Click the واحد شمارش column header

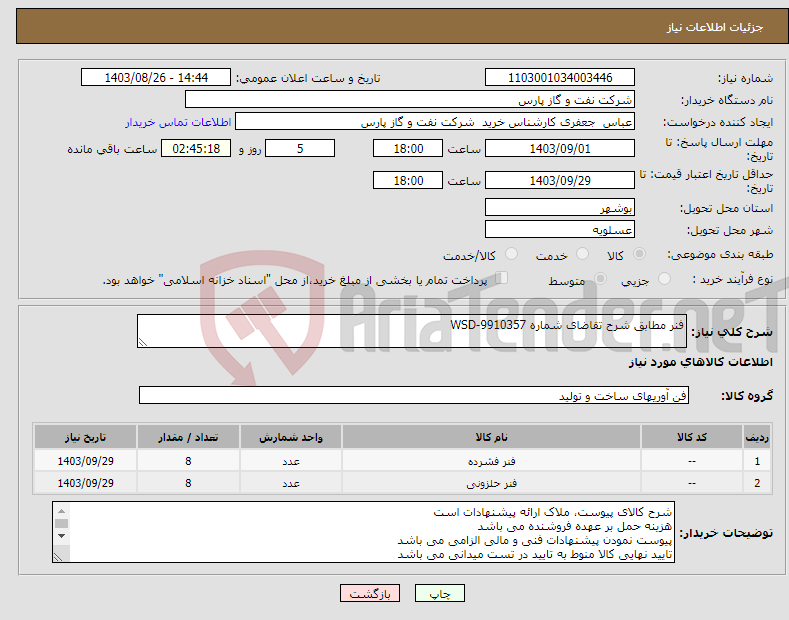291,437
